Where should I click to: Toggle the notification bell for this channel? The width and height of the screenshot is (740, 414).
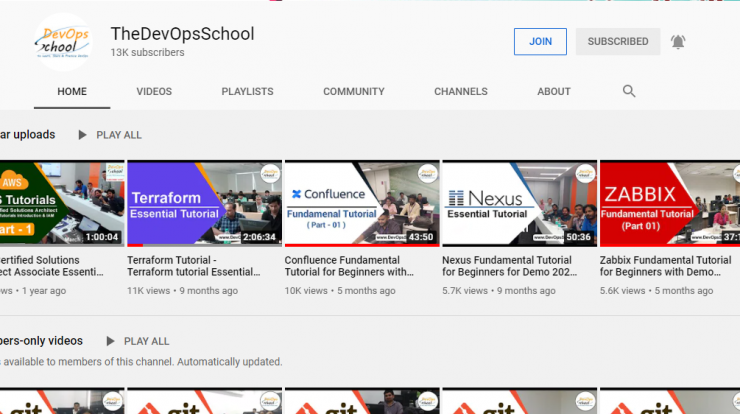pyautogui.click(x=678, y=42)
